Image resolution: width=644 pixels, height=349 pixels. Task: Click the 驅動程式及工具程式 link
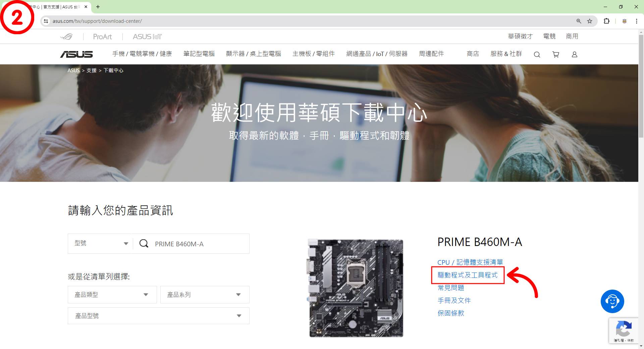(x=468, y=275)
